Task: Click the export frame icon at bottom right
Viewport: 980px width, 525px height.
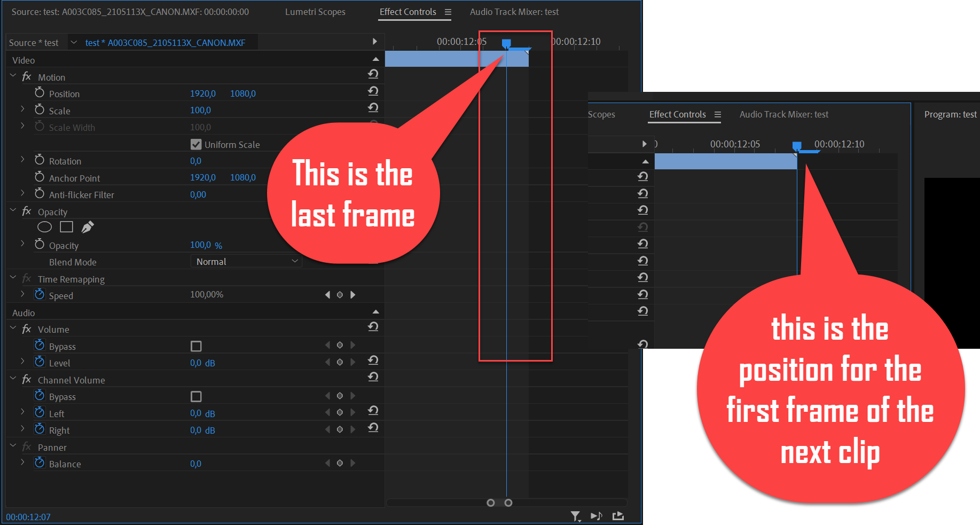Action: click(x=618, y=516)
